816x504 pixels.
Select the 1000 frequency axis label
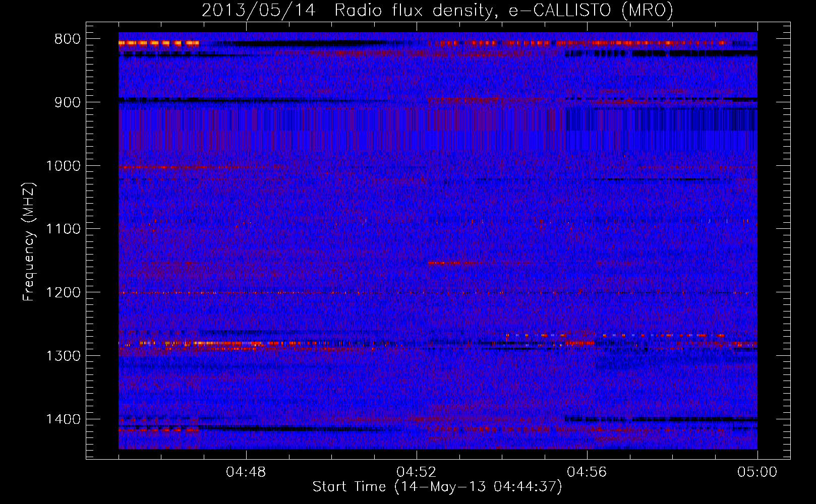(x=63, y=166)
